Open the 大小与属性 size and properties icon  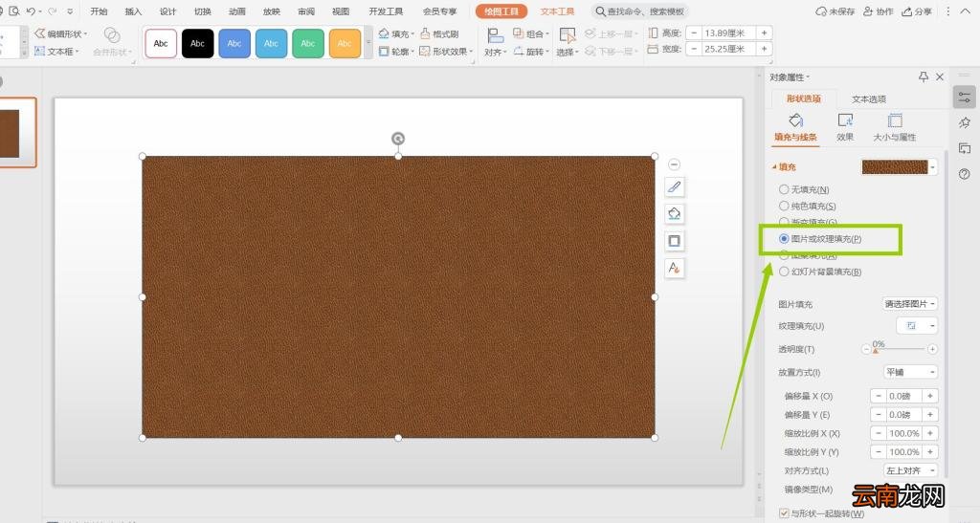pyautogui.click(x=895, y=127)
